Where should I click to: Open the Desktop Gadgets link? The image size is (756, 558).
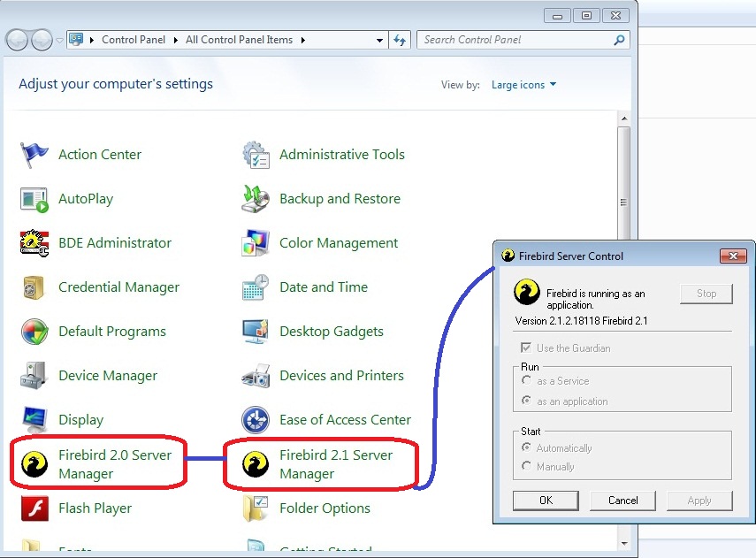pos(332,332)
